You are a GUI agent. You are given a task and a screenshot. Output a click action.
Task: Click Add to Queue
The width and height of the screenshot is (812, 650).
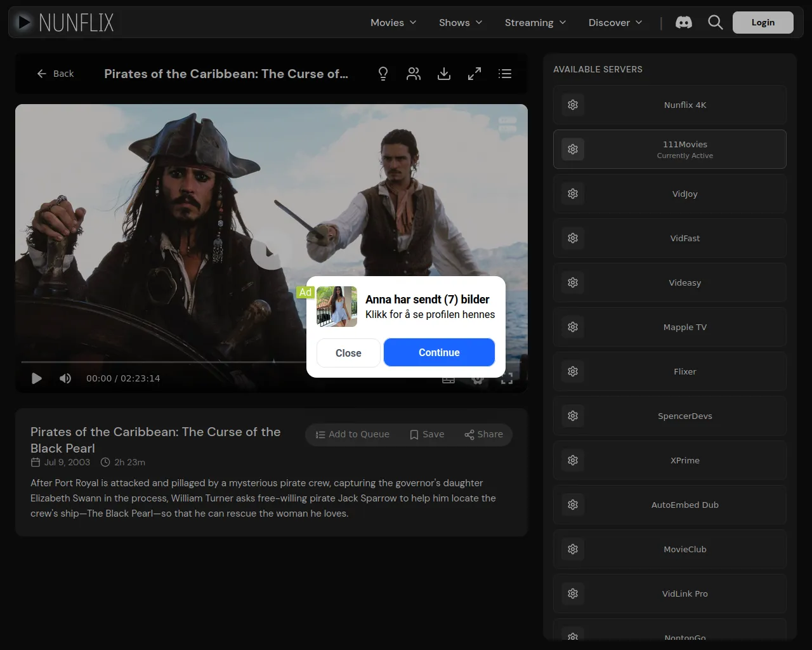353,434
